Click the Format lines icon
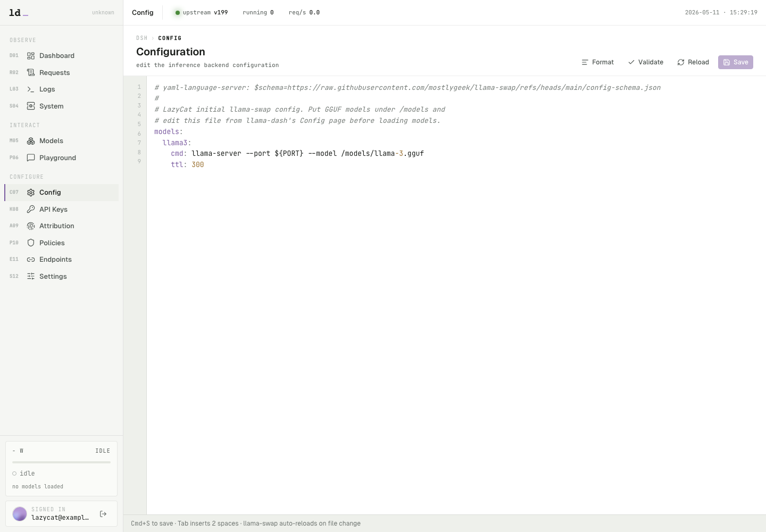This screenshot has height=532, width=766. (585, 62)
